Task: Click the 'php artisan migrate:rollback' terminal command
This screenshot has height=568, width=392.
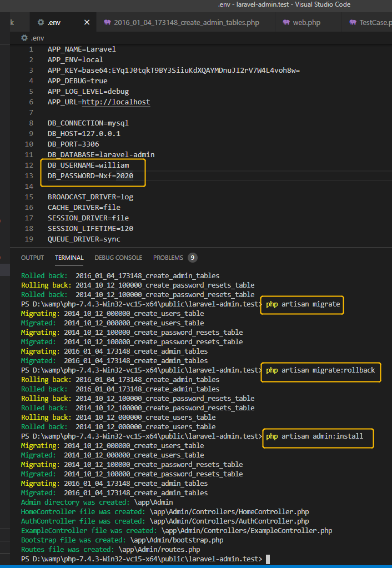Action: 320,370
